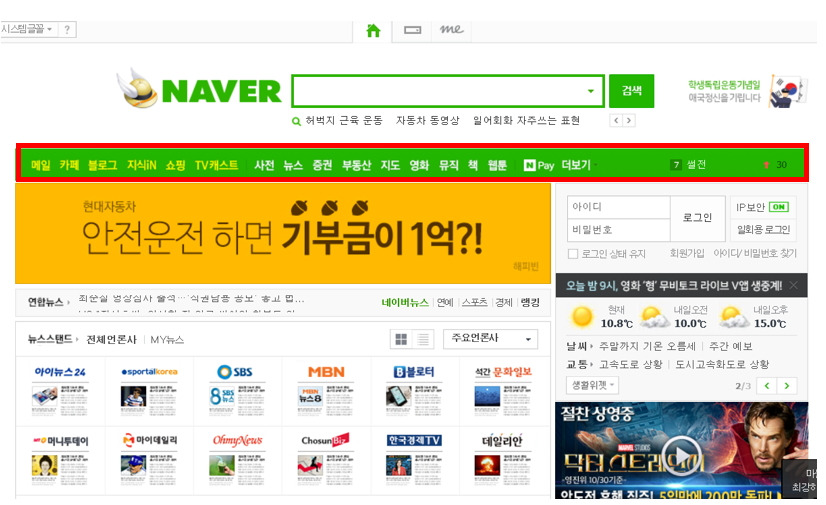Open the 아이뉴스24 news logo

(x=60, y=372)
